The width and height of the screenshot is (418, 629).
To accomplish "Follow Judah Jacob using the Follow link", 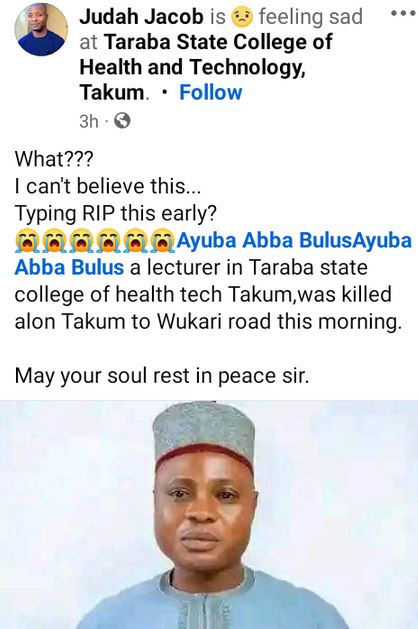I will pyautogui.click(x=211, y=92).
